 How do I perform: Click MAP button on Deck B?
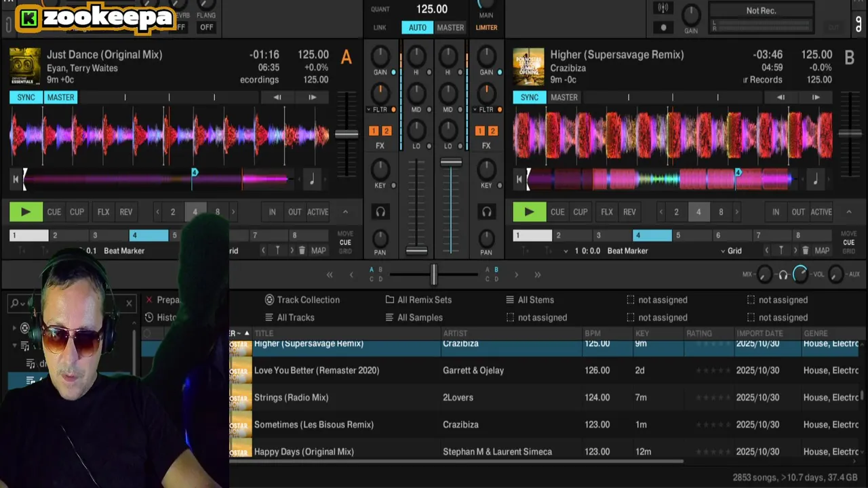822,251
